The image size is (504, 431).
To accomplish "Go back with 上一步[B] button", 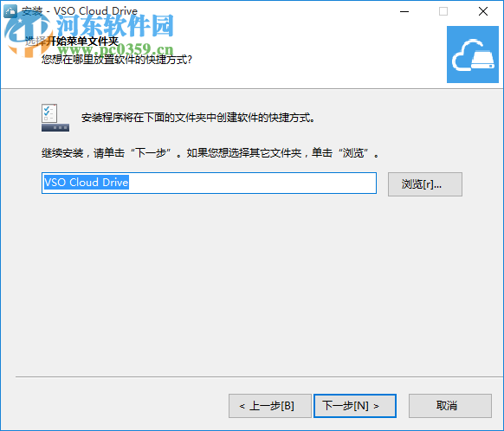I will pyautogui.click(x=270, y=406).
